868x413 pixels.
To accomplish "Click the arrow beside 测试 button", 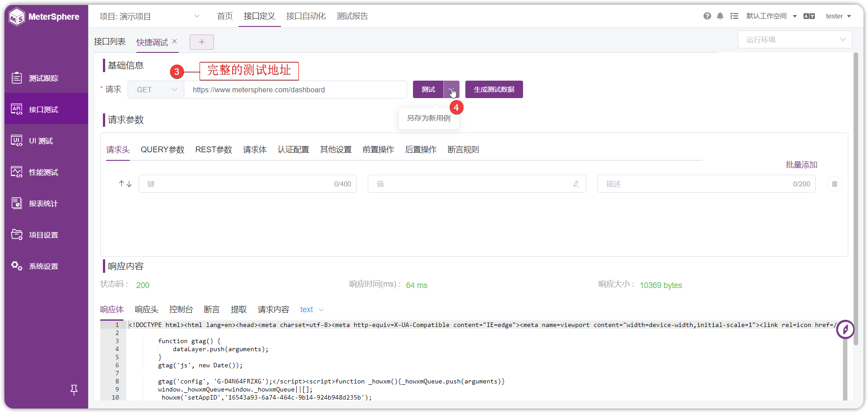I will coord(451,89).
